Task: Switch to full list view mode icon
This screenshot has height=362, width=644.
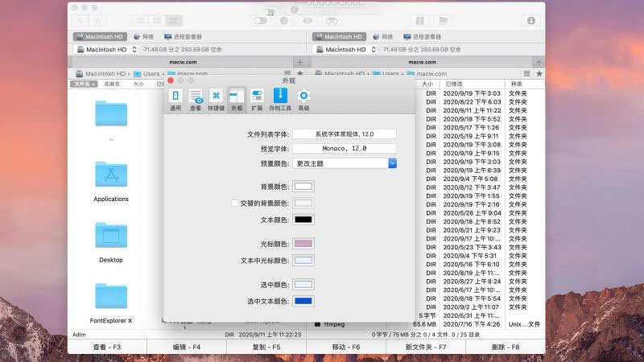Action: [140, 21]
